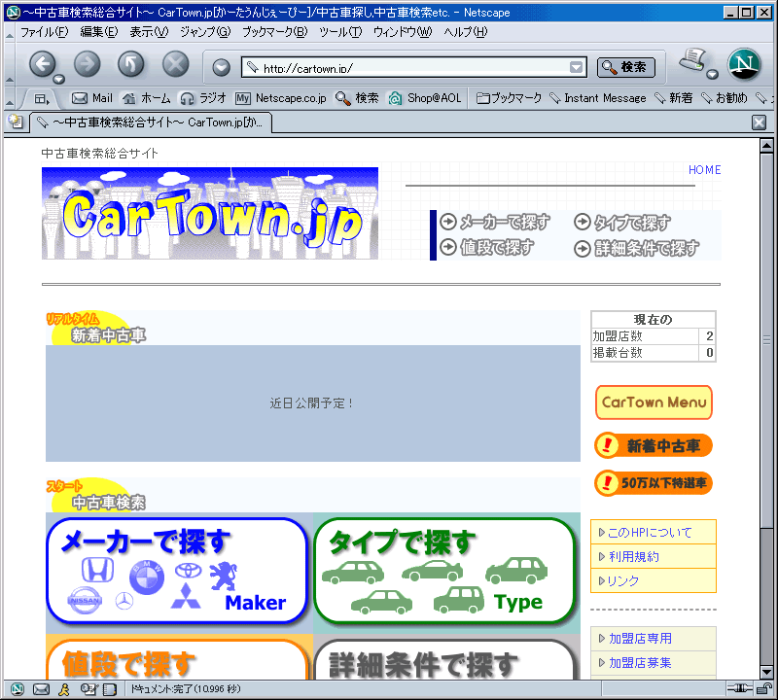This screenshot has height=700, width=778.
Task: Click the large メーカーで探す Maker banner
Action: [177, 571]
